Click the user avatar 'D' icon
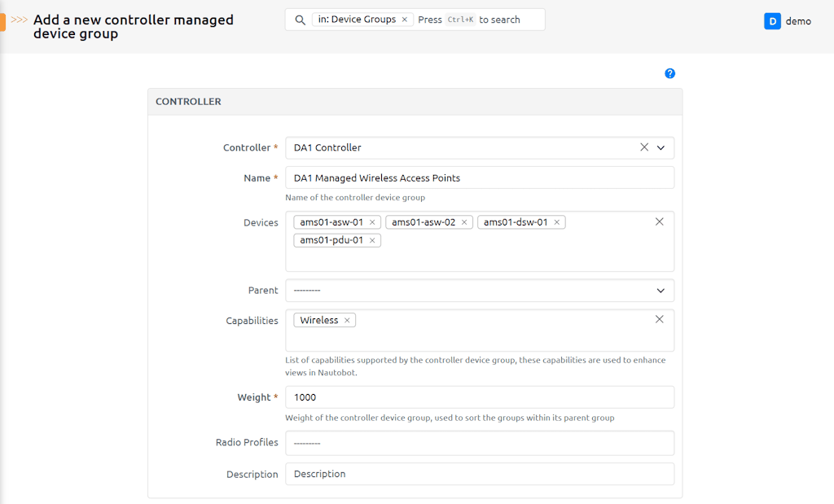The width and height of the screenshot is (834, 504). point(772,21)
